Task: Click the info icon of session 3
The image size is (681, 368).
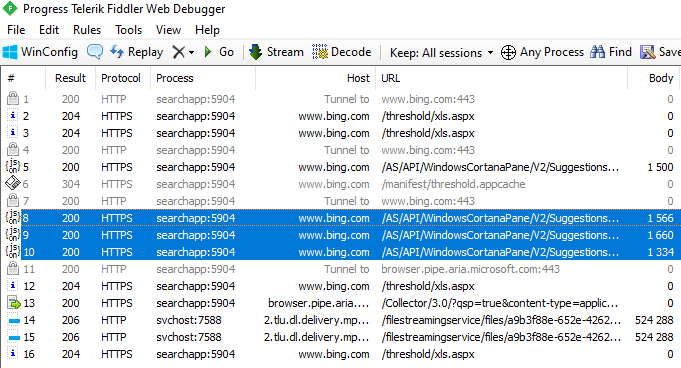Action: click(x=13, y=133)
